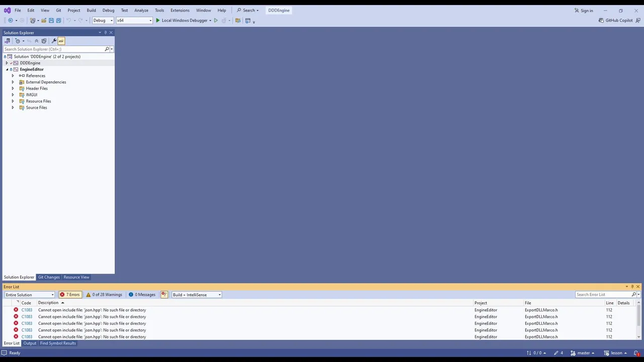Viewport: 644px width, 362px height.
Task: Click the Line column header
Action: click(x=610, y=303)
